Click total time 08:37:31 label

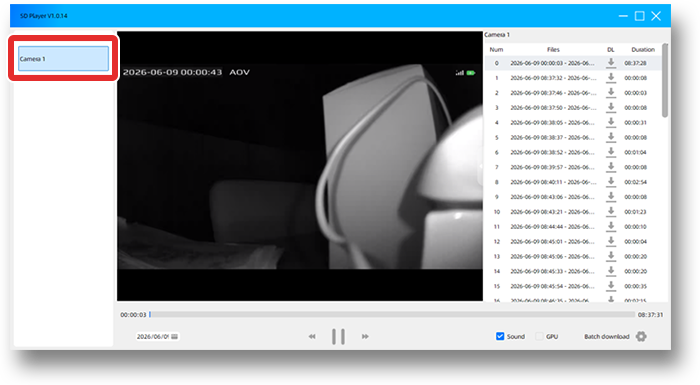(x=650, y=315)
